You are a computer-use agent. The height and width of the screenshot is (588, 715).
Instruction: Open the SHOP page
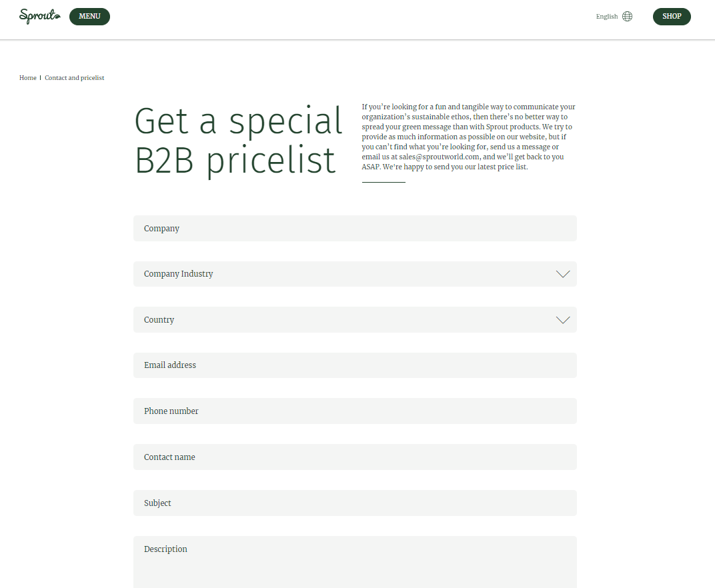pyautogui.click(x=672, y=17)
